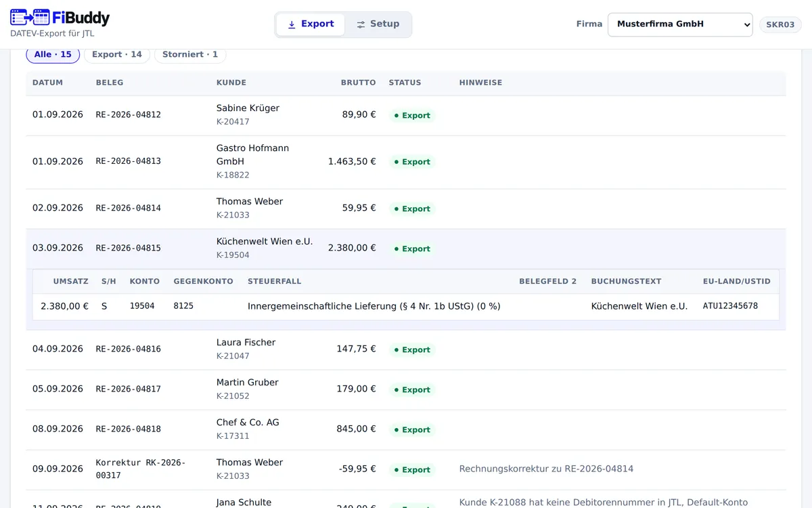Screen dimensions: 812x508
Task: Expand the Laura Fischer invoice row
Action: (x=406, y=350)
